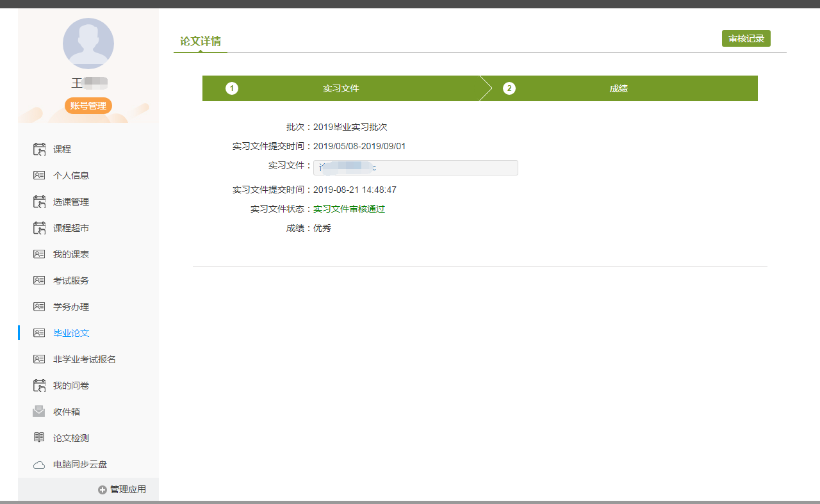Select step 2 成绩 in progress bar

(x=618, y=88)
